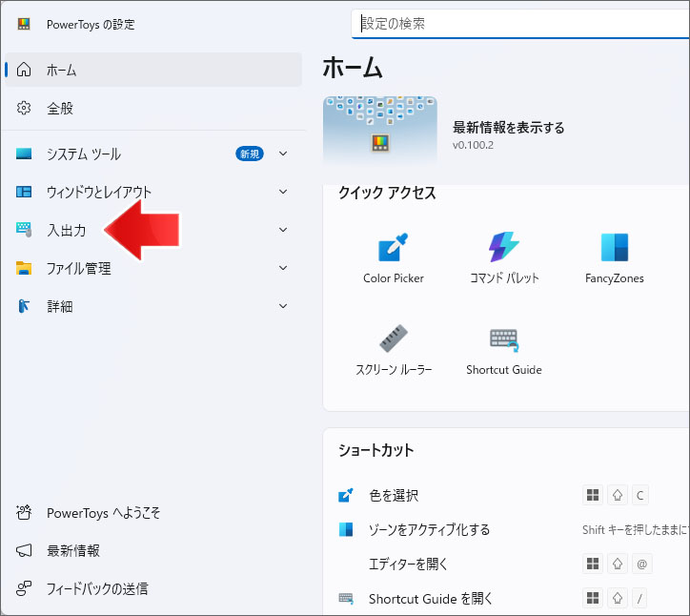Click the クイック アクセス section heading
This screenshot has height=616, width=690.
click(387, 193)
